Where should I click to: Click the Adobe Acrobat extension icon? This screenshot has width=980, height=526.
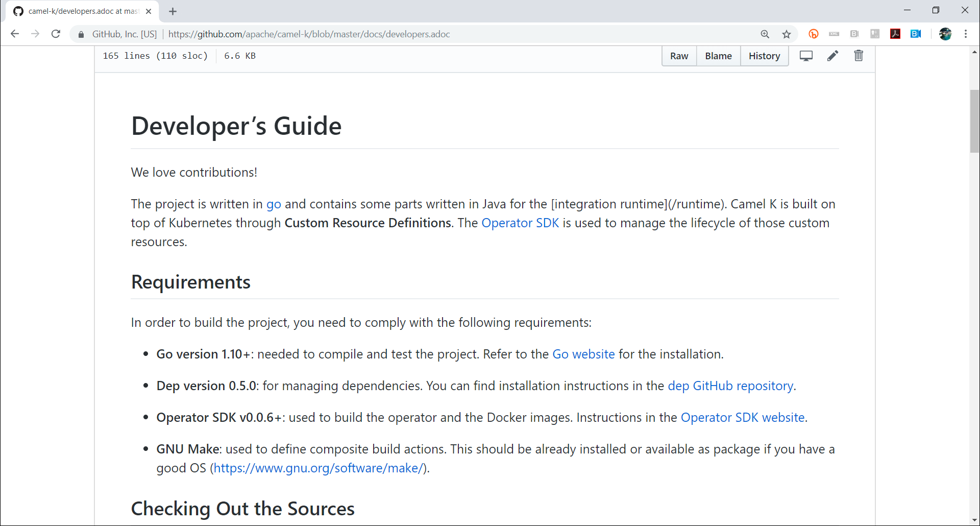pyautogui.click(x=895, y=34)
